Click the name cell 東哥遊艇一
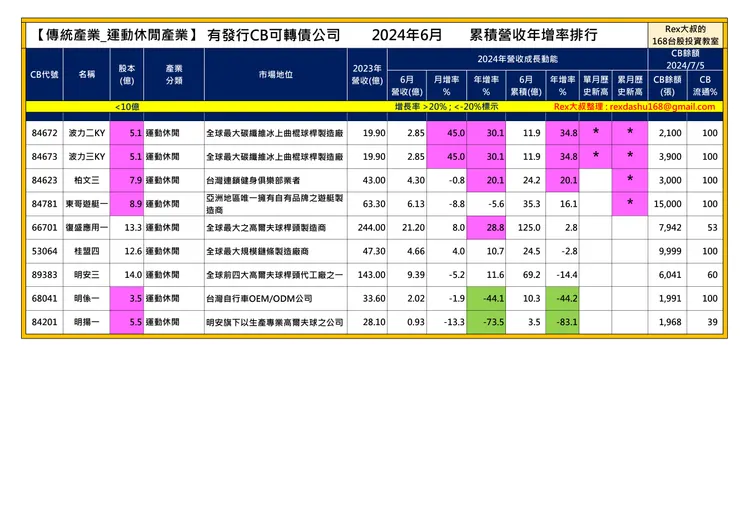The height and width of the screenshot is (523, 740). (86, 204)
